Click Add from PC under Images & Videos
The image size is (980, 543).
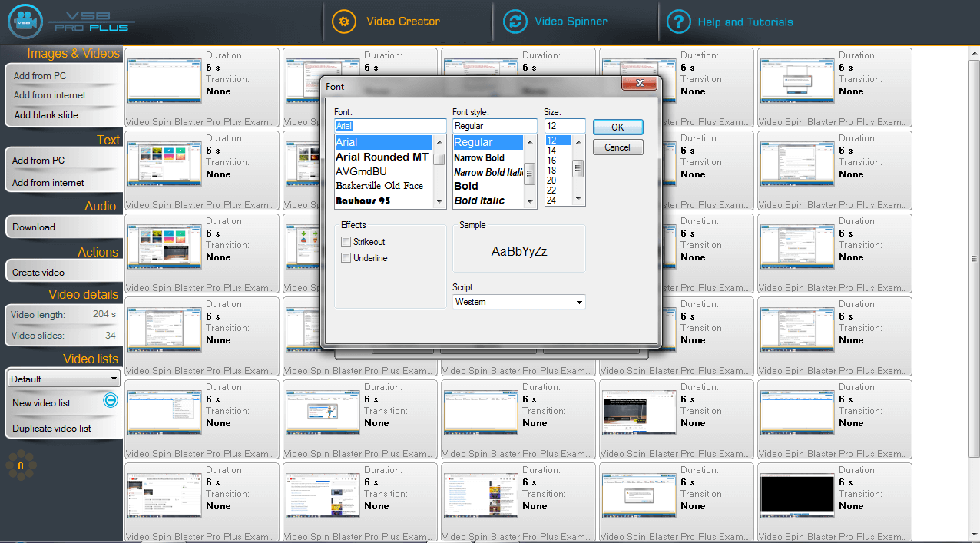point(40,75)
